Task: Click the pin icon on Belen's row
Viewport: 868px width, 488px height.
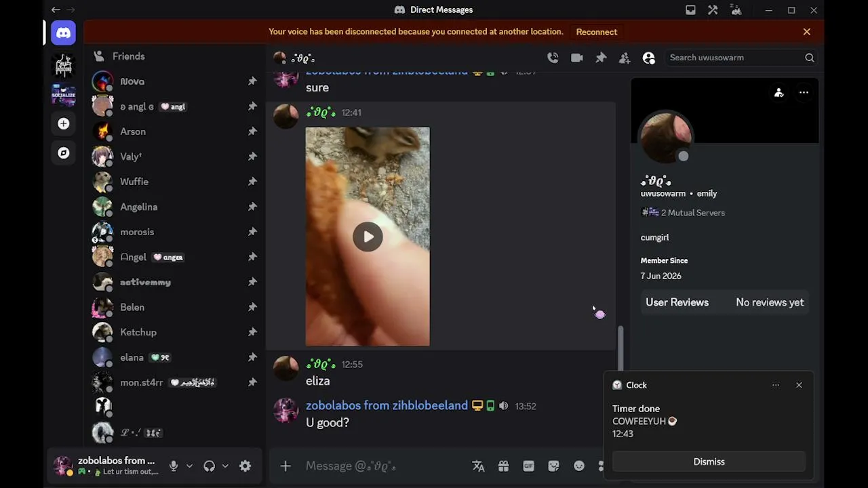Action: 252,307
